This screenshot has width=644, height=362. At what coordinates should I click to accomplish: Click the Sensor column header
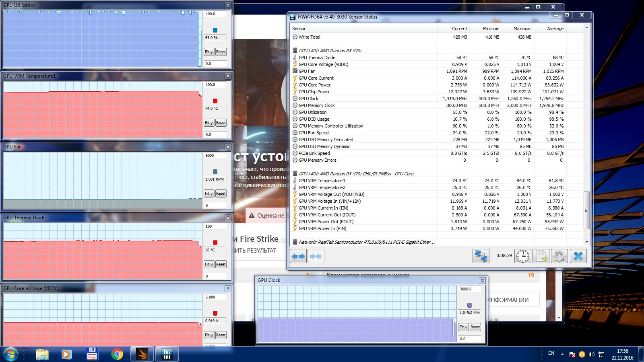pos(363,29)
